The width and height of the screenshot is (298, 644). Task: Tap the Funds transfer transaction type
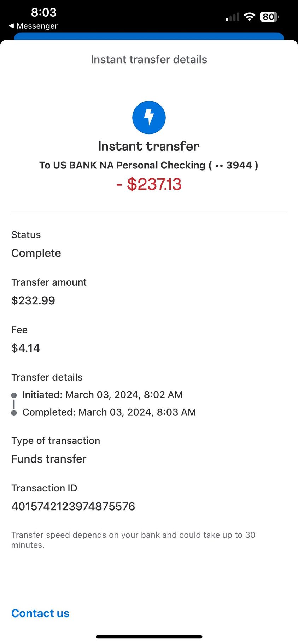pyautogui.click(x=49, y=459)
